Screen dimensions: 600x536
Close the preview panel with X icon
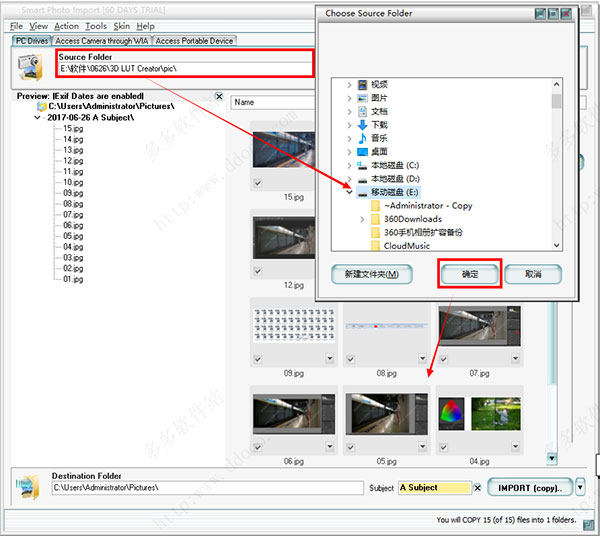click(x=219, y=96)
